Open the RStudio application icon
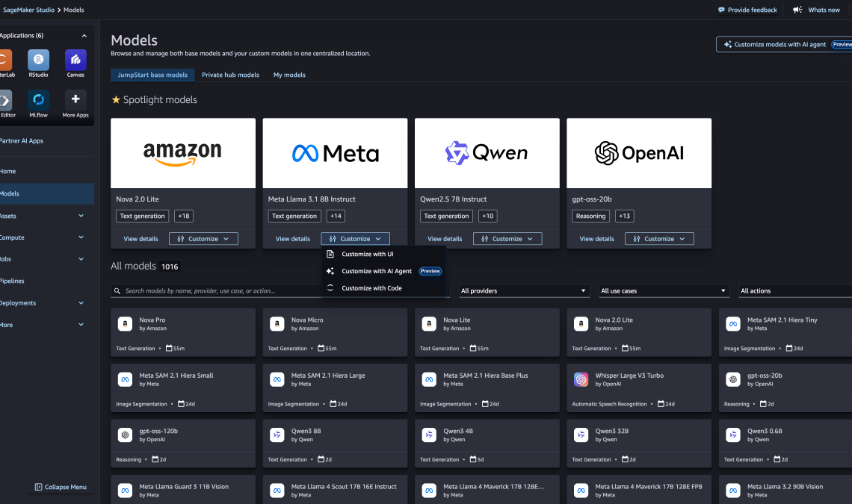The image size is (852, 504). (x=38, y=60)
